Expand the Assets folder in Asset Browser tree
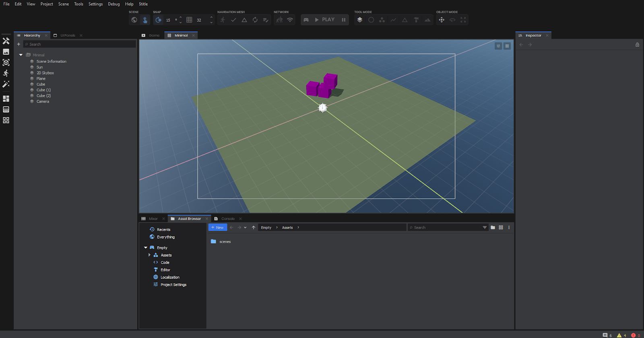Image resolution: width=644 pixels, height=338 pixels. point(149,255)
